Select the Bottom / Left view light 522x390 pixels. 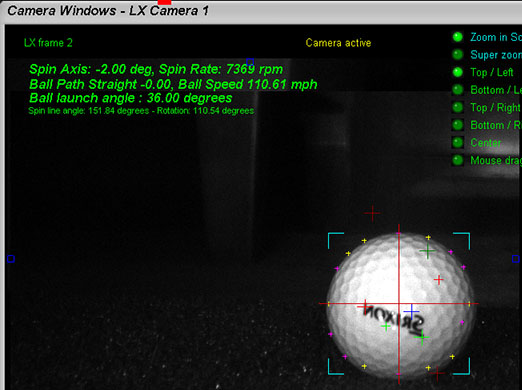click(x=458, y=90)
